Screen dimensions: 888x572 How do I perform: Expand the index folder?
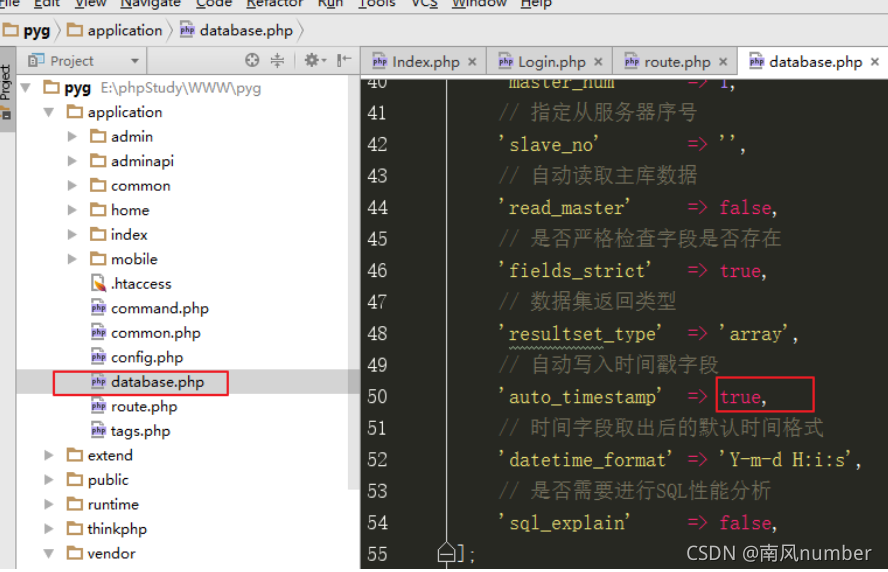pyautogui.click(x=72, y=234)
